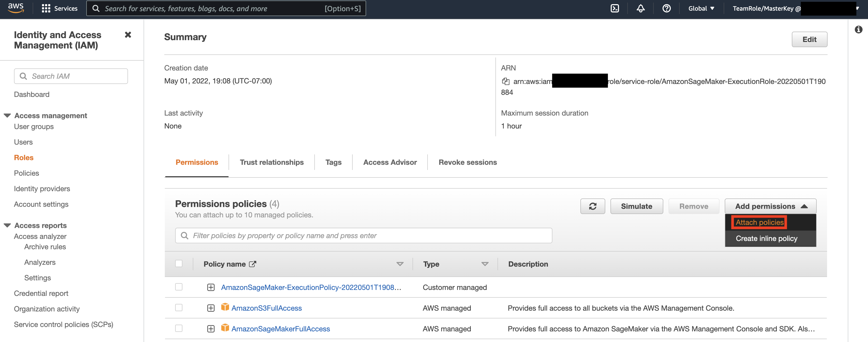Open the AmazonSageMaker-ExecutionPolicy link
The height and width of the screenshot is (342, 868).
coord(311,287)
